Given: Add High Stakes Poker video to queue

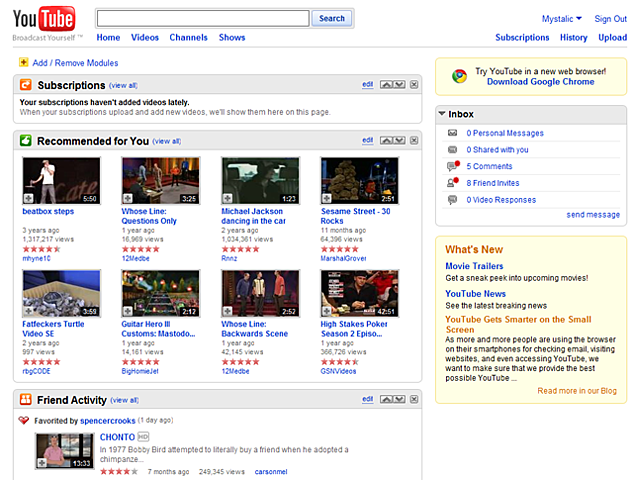Looking at the screenshot, I should click(327, 311).
